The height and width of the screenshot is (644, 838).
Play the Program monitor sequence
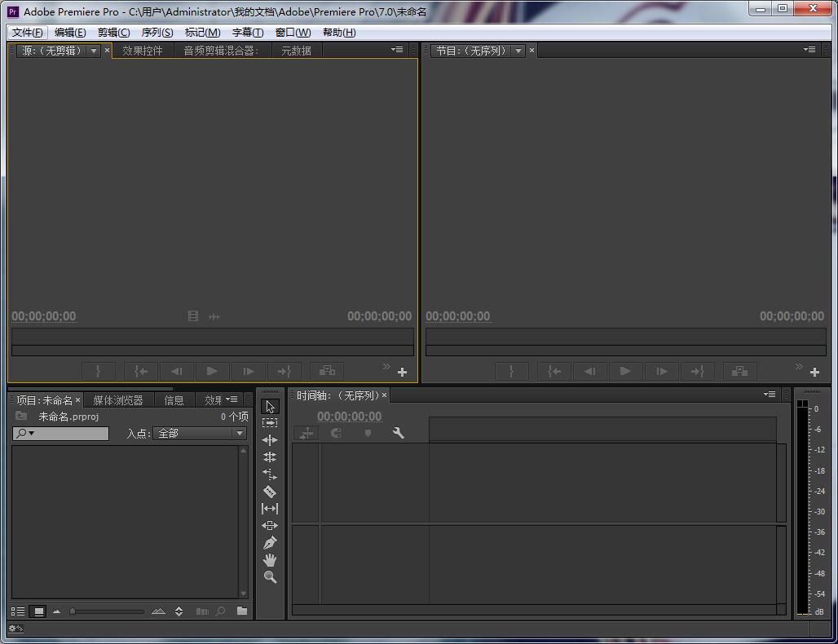[x=624, y=371]
